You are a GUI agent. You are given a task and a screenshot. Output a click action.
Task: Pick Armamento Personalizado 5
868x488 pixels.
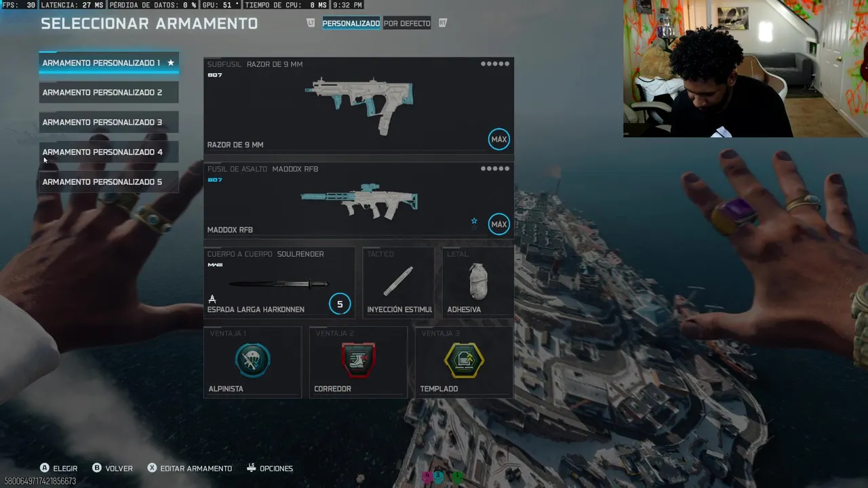108,182
